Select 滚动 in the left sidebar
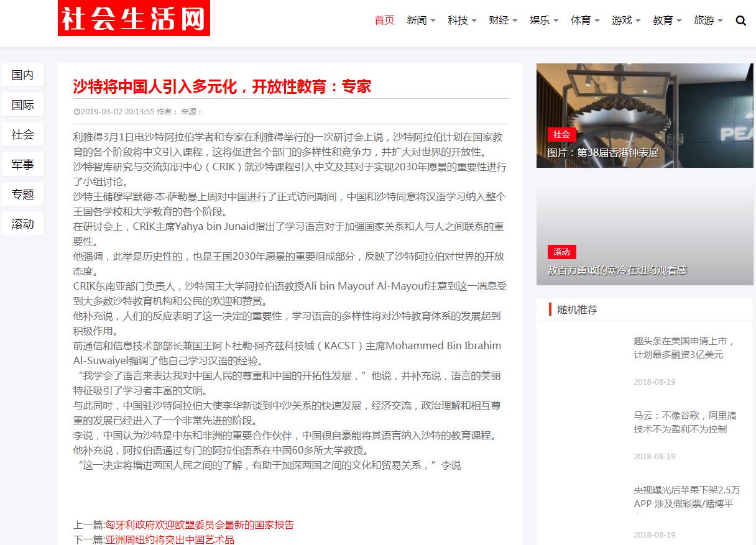The image size is (756, 545). coord(23,224)
